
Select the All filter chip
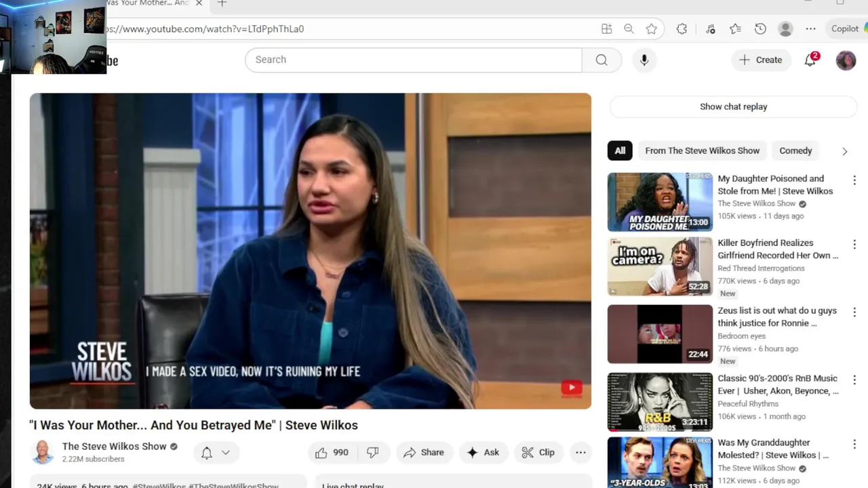tap(620, 150)
